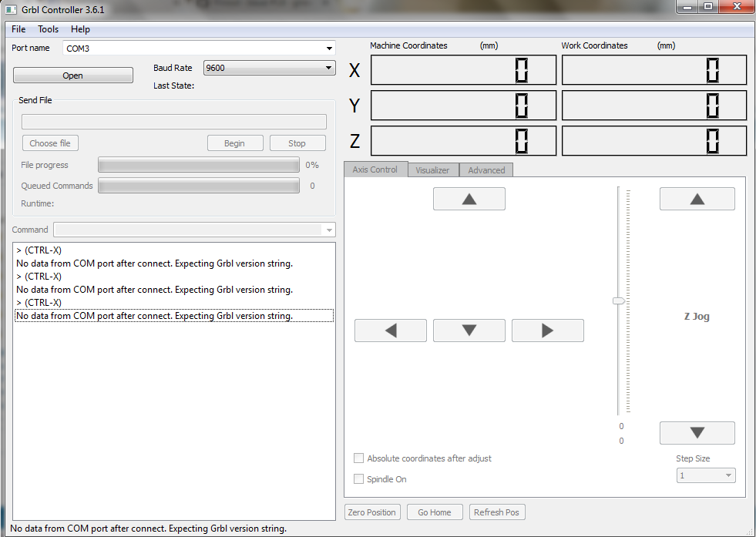Click the Stop button

pos(297,143)
